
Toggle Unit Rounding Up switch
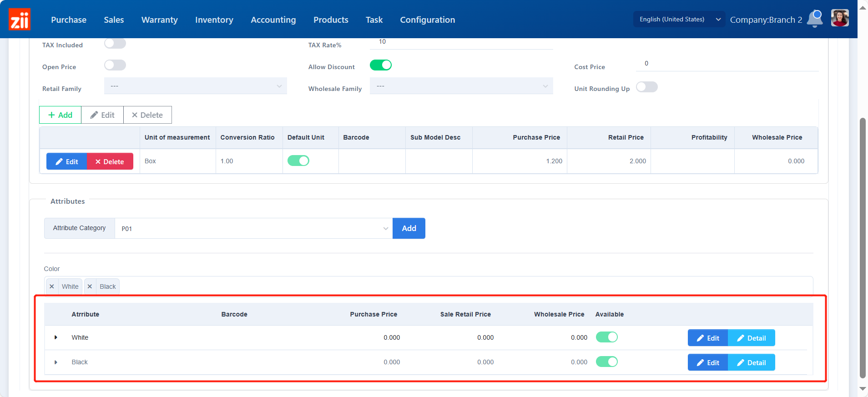pos(646,87)
